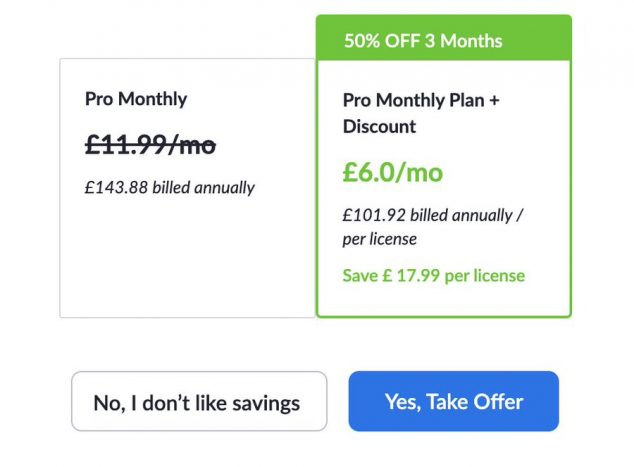
Task: Click the Yes, Take Offer button
Action: [x=453, y=402]
